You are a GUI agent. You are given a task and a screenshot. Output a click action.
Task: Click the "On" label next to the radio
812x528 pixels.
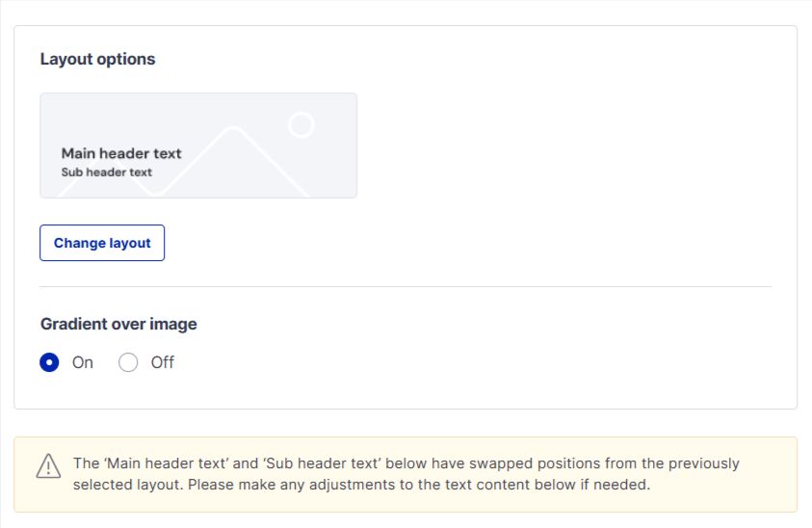coord(83,363)
